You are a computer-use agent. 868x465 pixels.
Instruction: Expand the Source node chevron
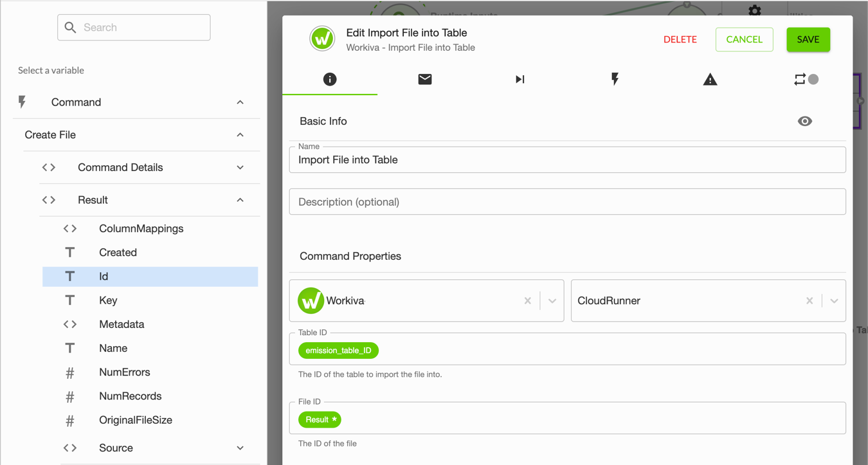tap(240, 448)
